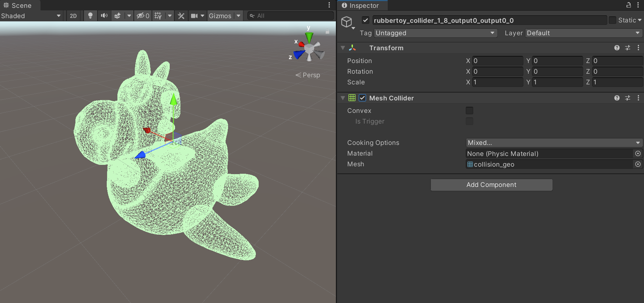
Task: Toggle scene audio speaker icon
Action: tap(104, 16)
